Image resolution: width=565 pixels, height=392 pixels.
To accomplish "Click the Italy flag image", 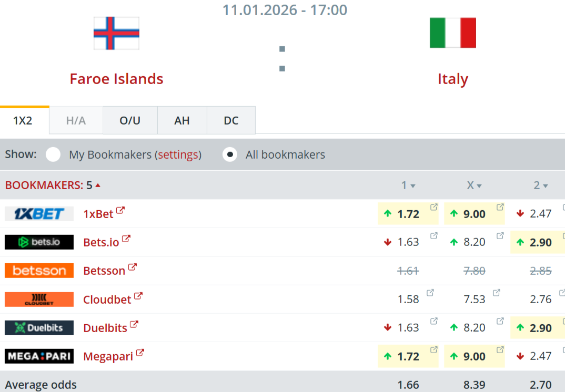I will (452, 33).
